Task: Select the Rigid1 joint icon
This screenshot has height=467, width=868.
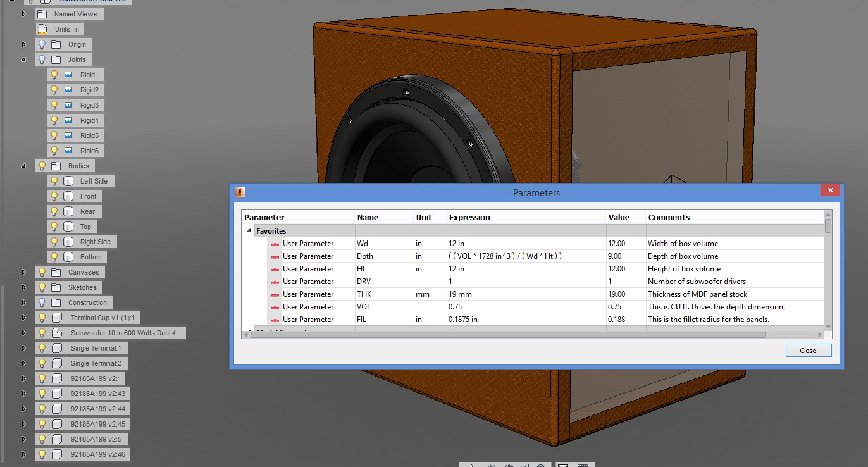Action: click(67, 74)
